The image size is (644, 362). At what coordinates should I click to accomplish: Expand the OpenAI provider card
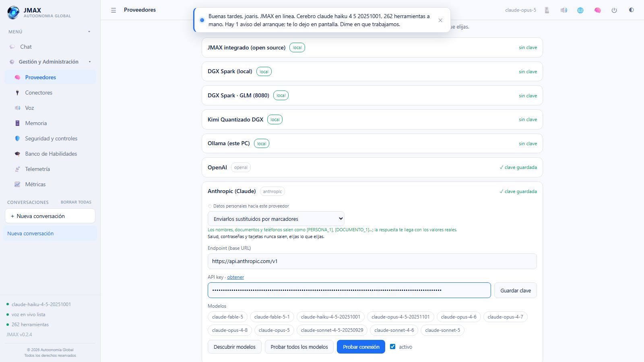(372, 167)
